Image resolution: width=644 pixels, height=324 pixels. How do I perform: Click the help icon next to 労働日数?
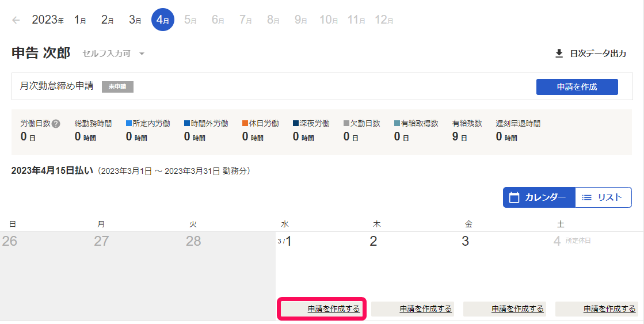tap(56, 124)
